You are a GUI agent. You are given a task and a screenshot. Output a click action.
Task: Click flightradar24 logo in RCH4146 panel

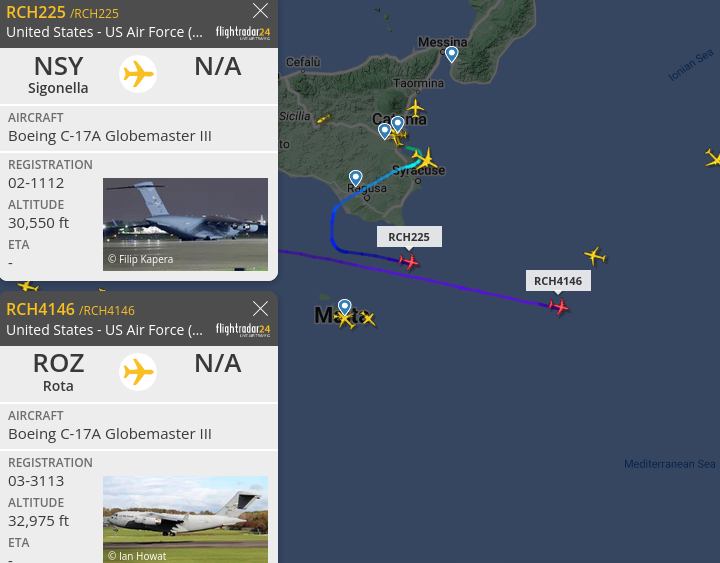click(x=243, y=330)
